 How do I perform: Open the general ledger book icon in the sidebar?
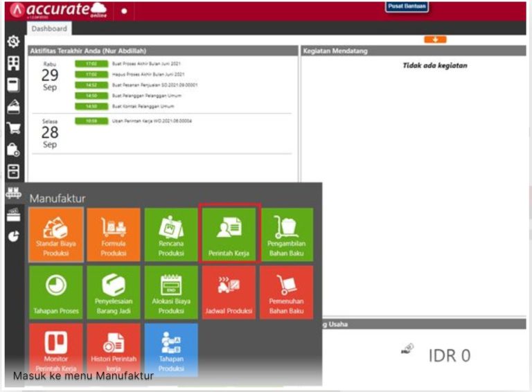14,84
